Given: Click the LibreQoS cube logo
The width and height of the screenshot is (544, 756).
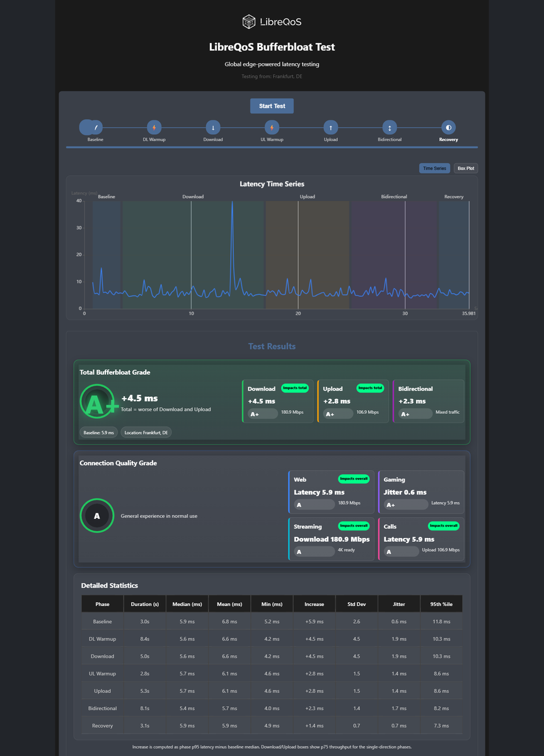Looking at the screenshot, I should pos(249,22).
